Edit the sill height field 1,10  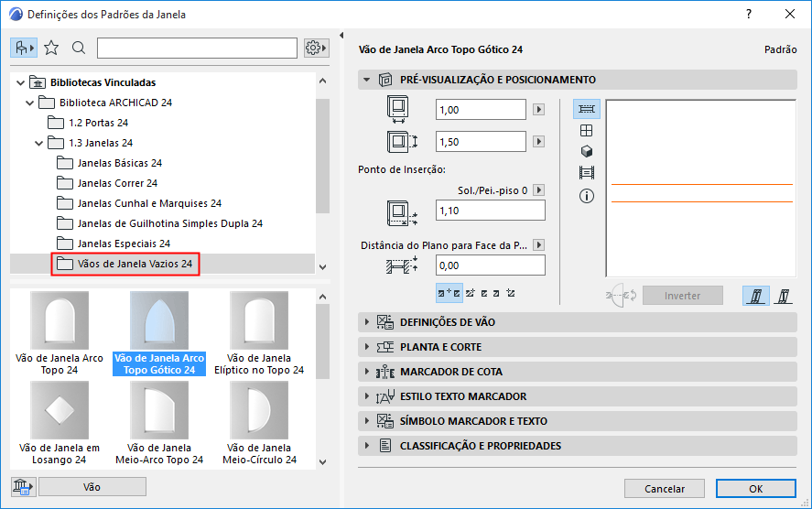(x=490, y=211)
